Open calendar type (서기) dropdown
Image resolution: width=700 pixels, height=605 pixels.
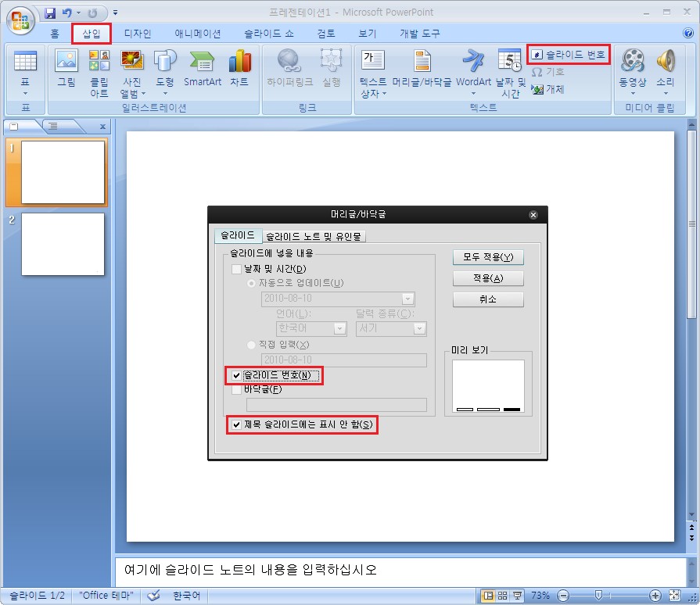pos(419,328)
